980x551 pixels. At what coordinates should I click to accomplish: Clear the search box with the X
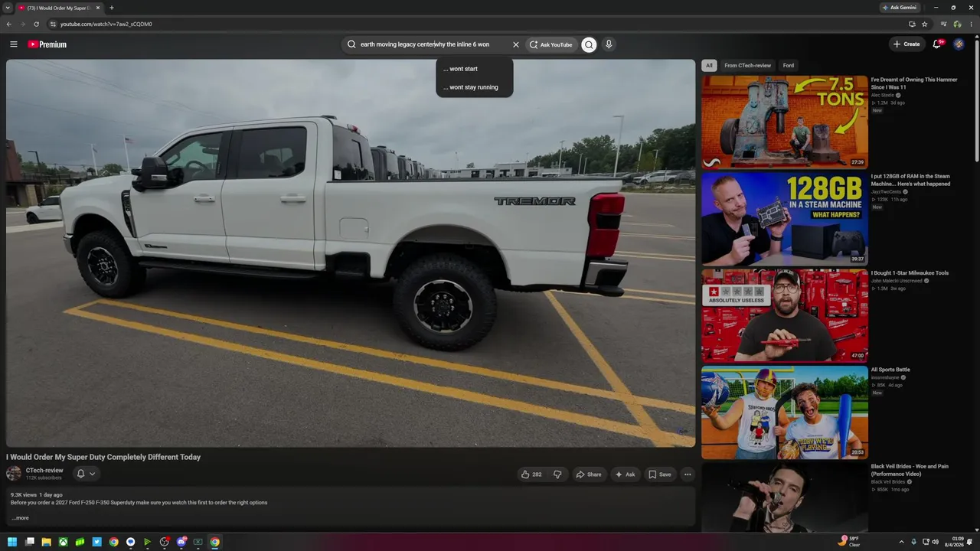point(516,44)
